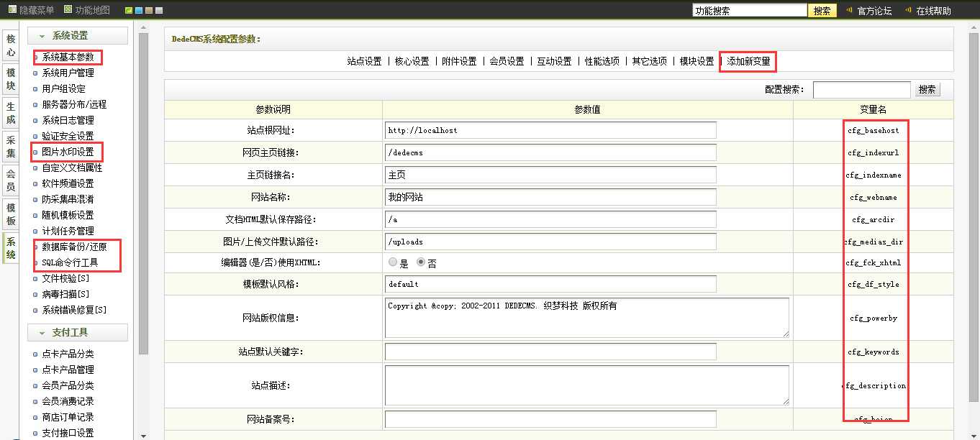Click the sidebar scrollbar down arrow
This screenshot has height=440, width=980.
click(143, 435)
